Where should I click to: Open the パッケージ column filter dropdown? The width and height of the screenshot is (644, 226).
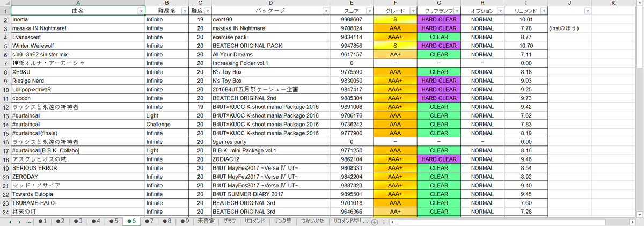pos(326,11)
